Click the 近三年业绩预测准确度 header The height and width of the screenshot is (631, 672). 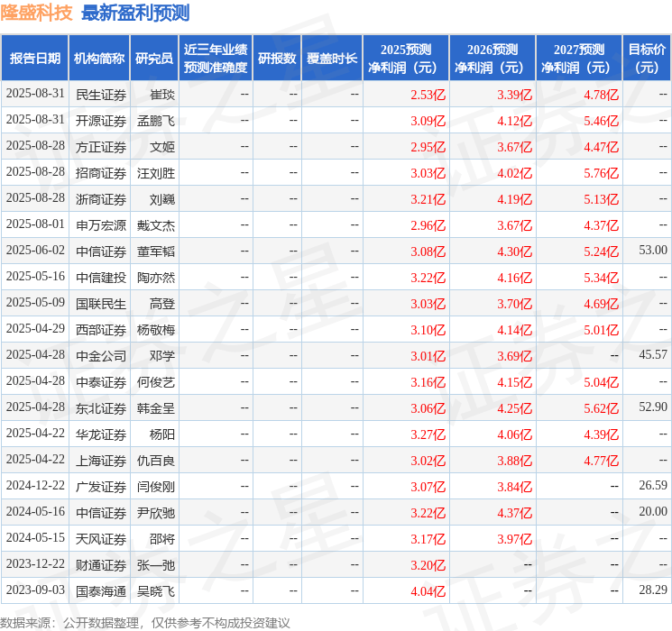point(216,59)
